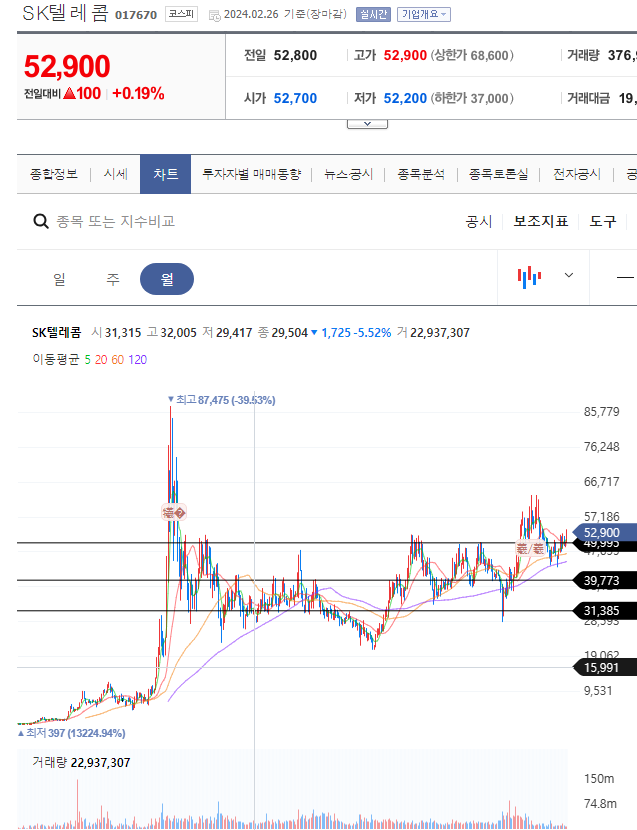The width and height of the screenshot is (637, 830).
Task: Toggle the 20 moving average
Action: click(x=101, y=360)
